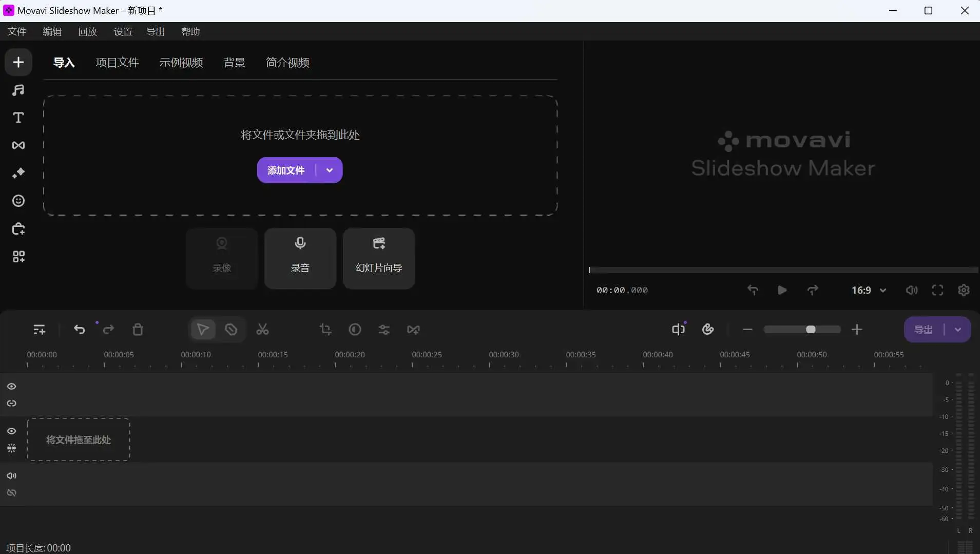
Task: Select the Crop tool on the timeline toolbar
Action: [x=326, y=329]
